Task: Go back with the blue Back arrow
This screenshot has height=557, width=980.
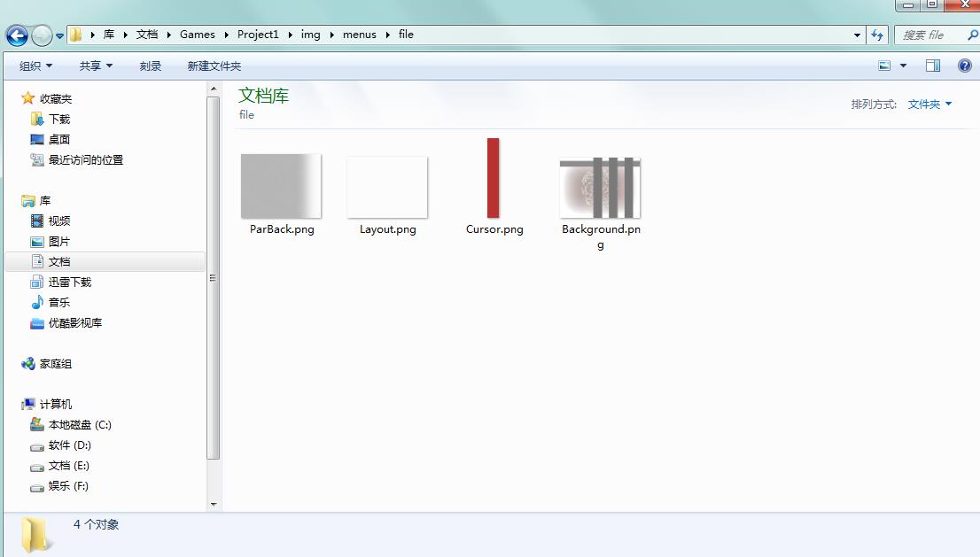Action: (x=17, y=35)
